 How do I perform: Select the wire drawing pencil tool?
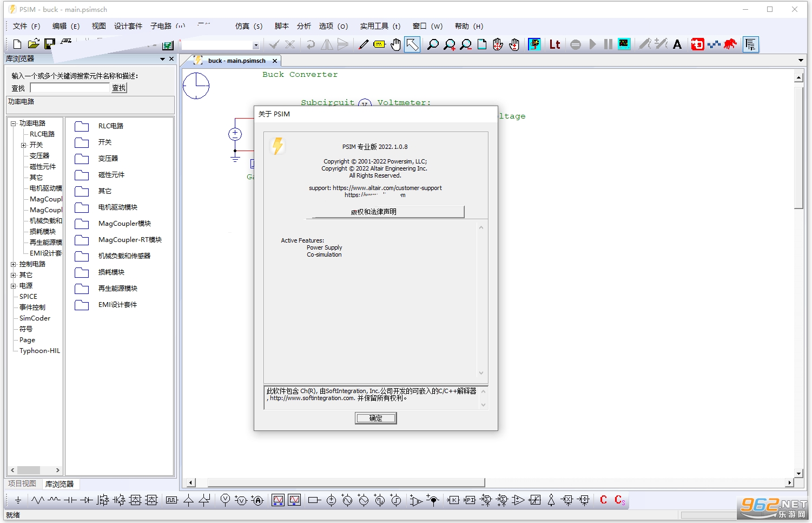click(x=364, y=44)
